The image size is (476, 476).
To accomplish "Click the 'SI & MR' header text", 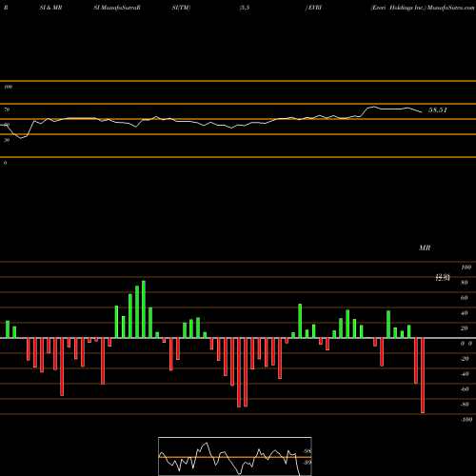I will pos(50,8).
